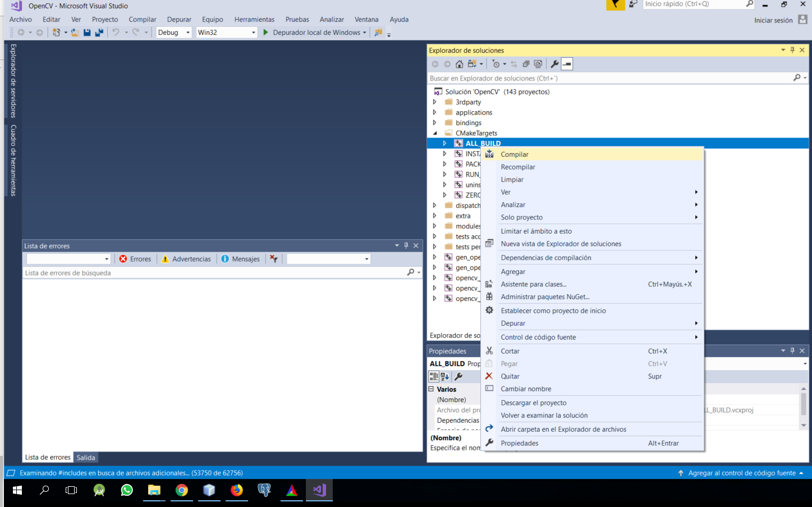Click the search magnifier in Solution Explorer
This screenshot has height=507, width=812.
797,78
